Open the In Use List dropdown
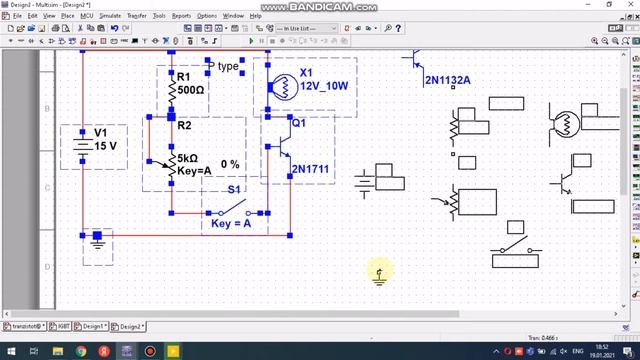 307,28
